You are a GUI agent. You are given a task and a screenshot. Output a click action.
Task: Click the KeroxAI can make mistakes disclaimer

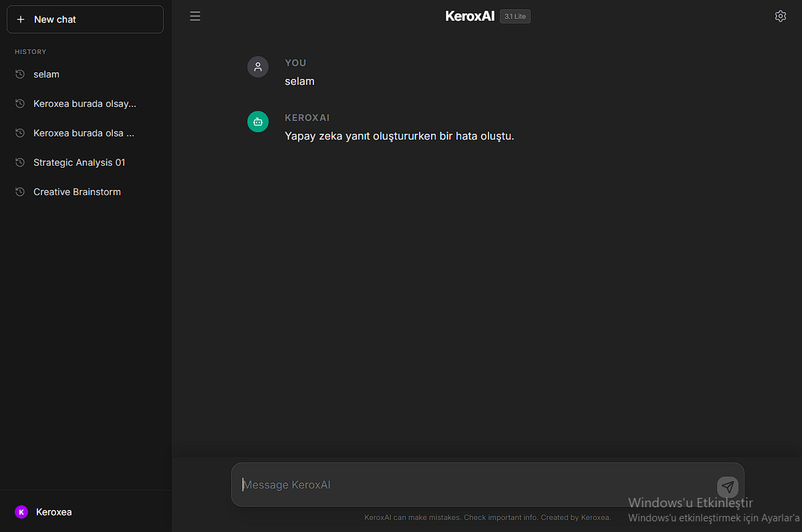coord(412,517)
